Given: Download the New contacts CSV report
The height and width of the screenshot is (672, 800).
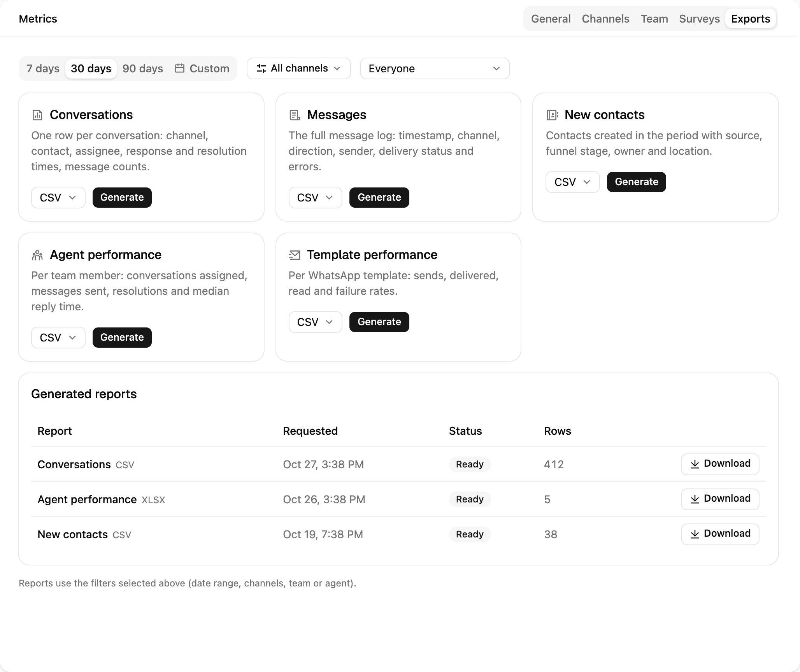Looking at the screenshot, I should [x=720, y=534].
